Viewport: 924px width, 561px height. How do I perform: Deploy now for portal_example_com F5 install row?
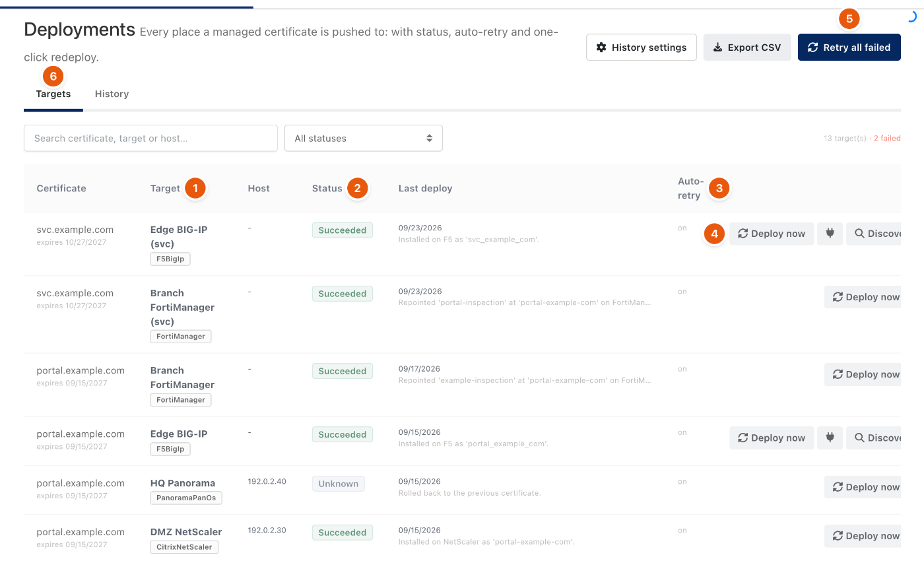tap(772, 438)
